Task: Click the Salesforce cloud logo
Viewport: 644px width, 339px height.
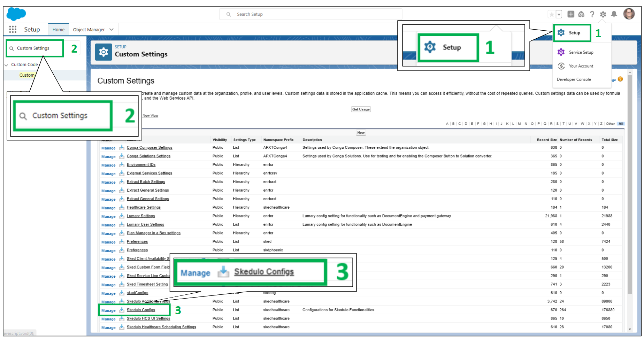Action: coord(16,14)
